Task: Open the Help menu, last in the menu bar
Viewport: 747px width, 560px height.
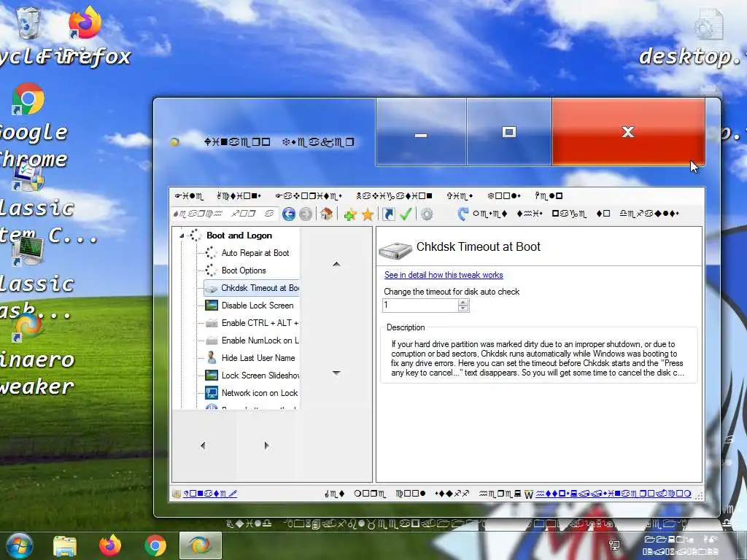Action: 549,195
